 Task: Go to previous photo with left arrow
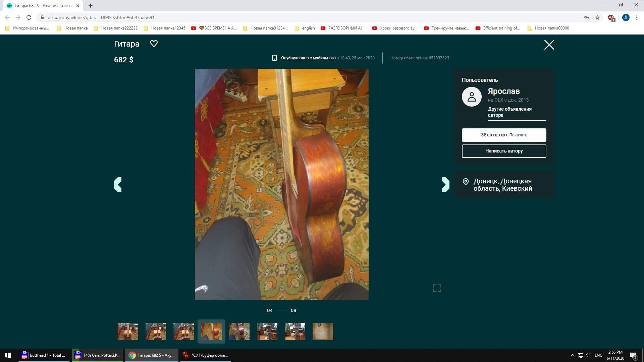click(x=118, y=185)
